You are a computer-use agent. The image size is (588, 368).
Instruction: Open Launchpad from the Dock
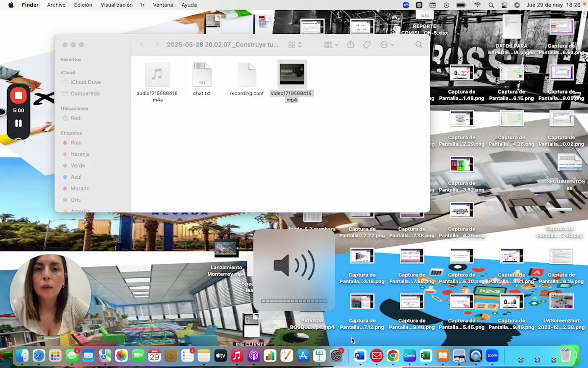[x=56, y=355]
